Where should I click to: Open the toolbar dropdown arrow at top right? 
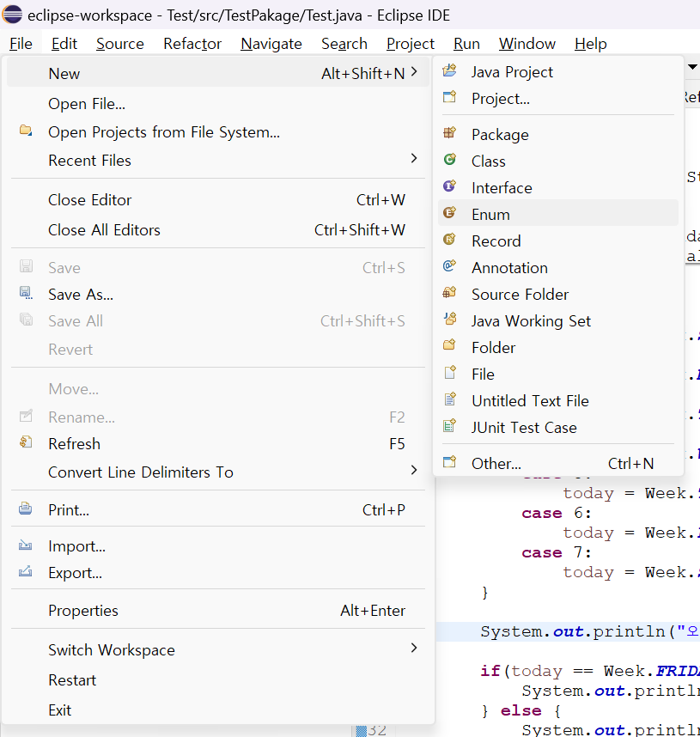coord(692,67)
